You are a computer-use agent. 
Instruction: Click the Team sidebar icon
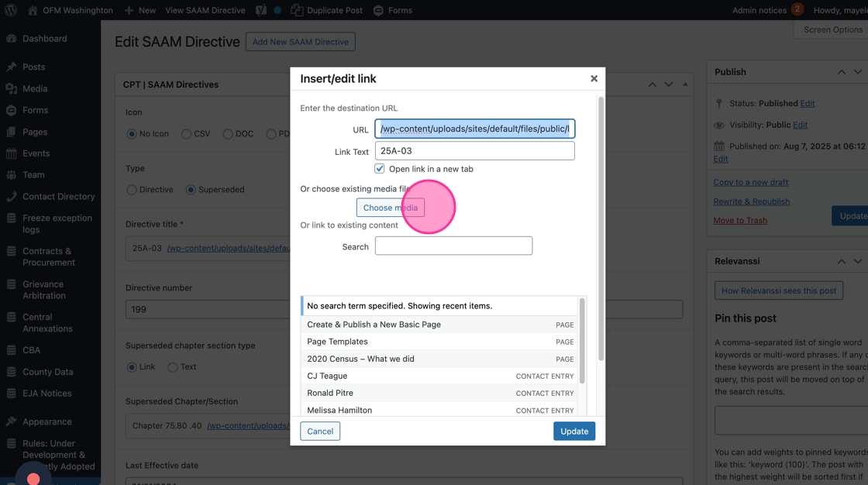(11, 175)
